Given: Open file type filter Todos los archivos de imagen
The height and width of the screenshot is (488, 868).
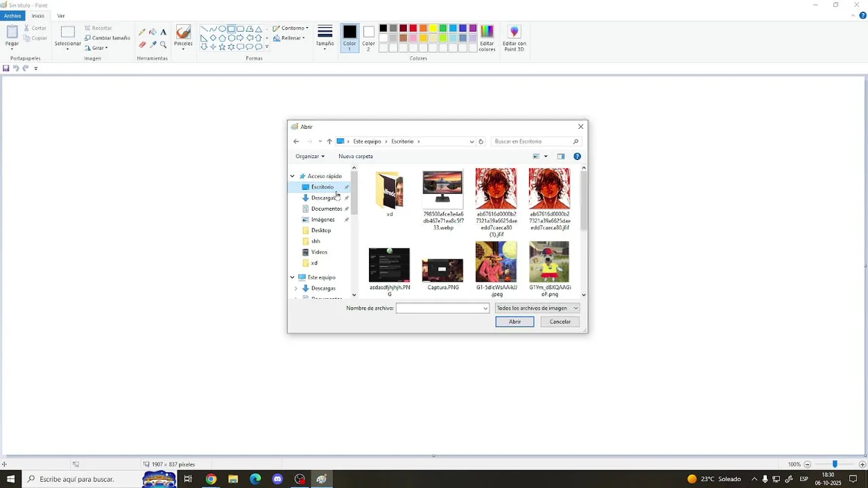Looking at the screenshot, I should pyautogui.click(x=537, y=308).
